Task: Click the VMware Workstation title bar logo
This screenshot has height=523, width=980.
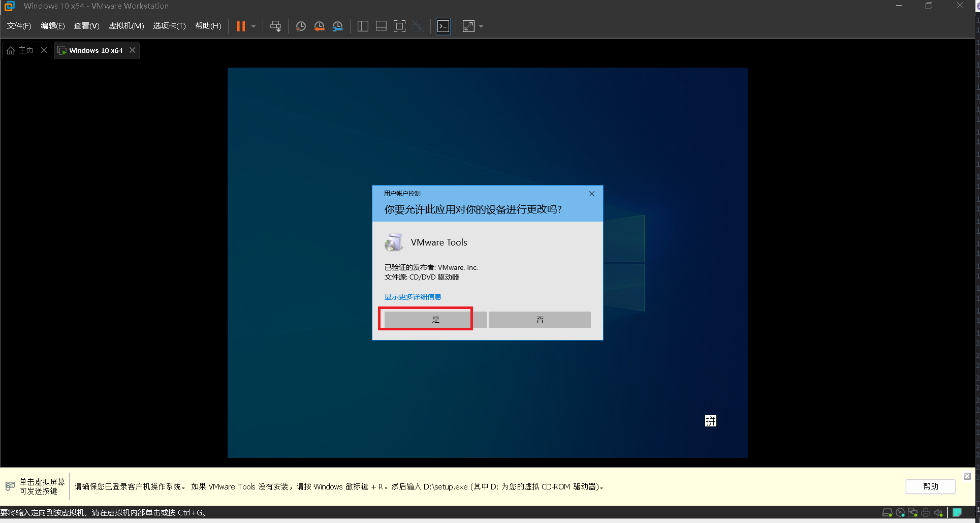Action: click(9, 6)
